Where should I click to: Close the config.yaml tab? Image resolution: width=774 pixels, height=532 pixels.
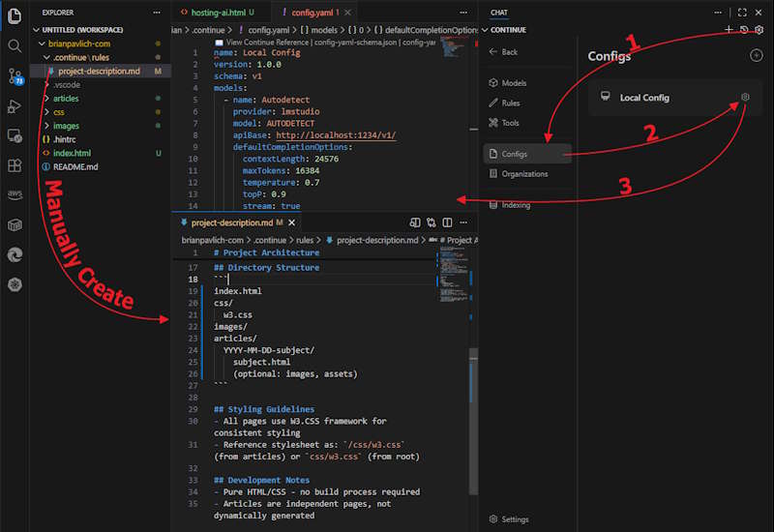click(348, 13)
